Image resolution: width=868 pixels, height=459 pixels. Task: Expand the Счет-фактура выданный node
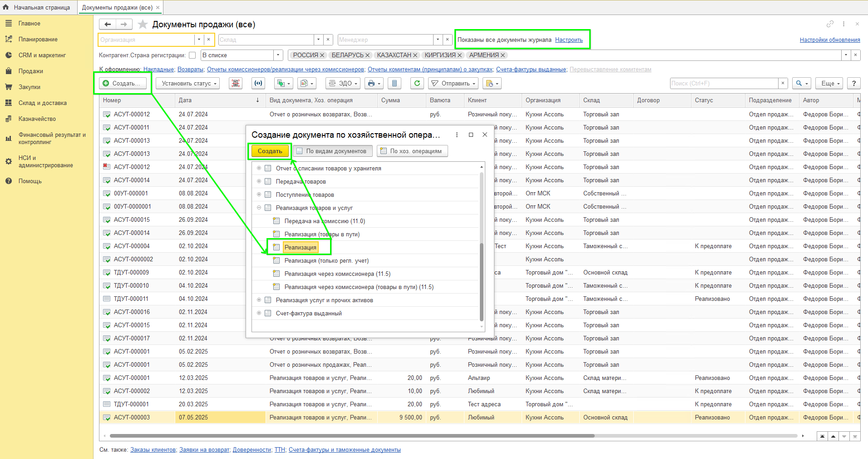tap(259, 313)
